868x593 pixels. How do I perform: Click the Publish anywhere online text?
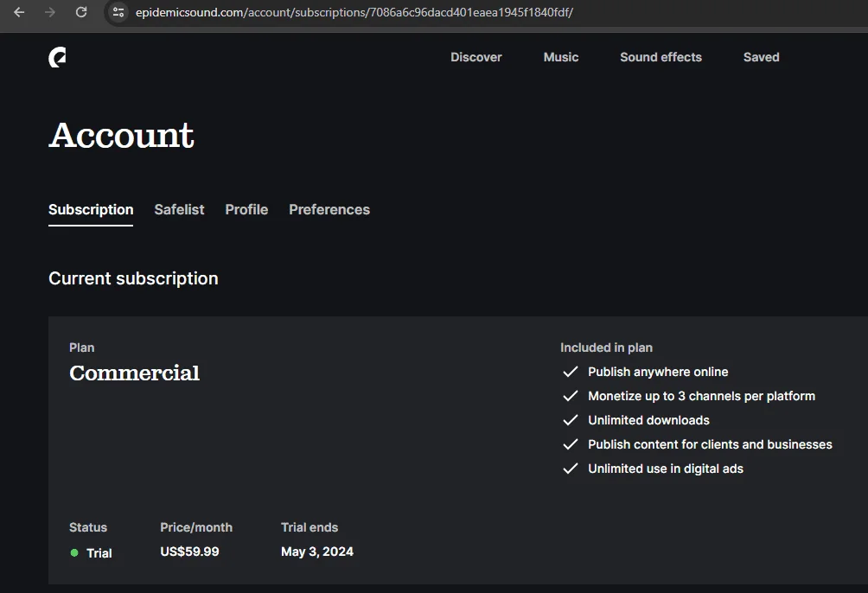click(658, 372)
